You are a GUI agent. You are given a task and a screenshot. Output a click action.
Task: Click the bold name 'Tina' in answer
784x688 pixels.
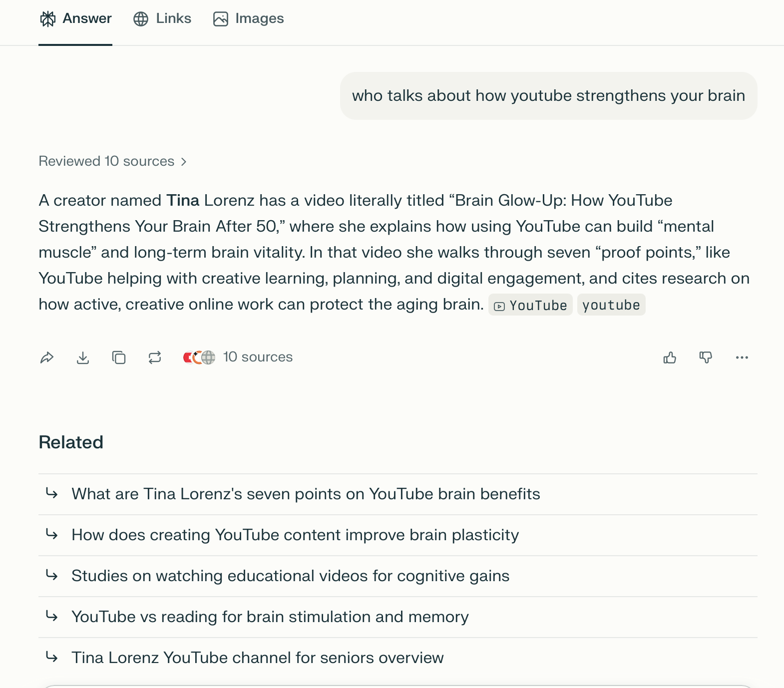coord(183,201)
